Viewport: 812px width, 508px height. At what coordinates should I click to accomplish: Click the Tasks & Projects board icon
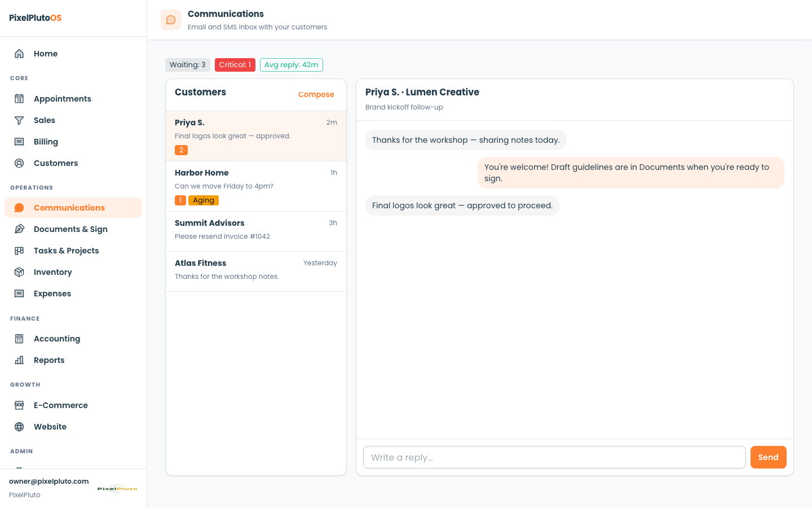click(19, 251)
